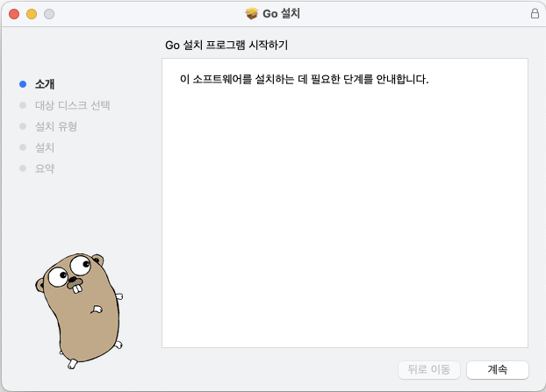Screen dimensions: 546x392
Task: Close the Go 설치 window with the red button
Action: 14,14
